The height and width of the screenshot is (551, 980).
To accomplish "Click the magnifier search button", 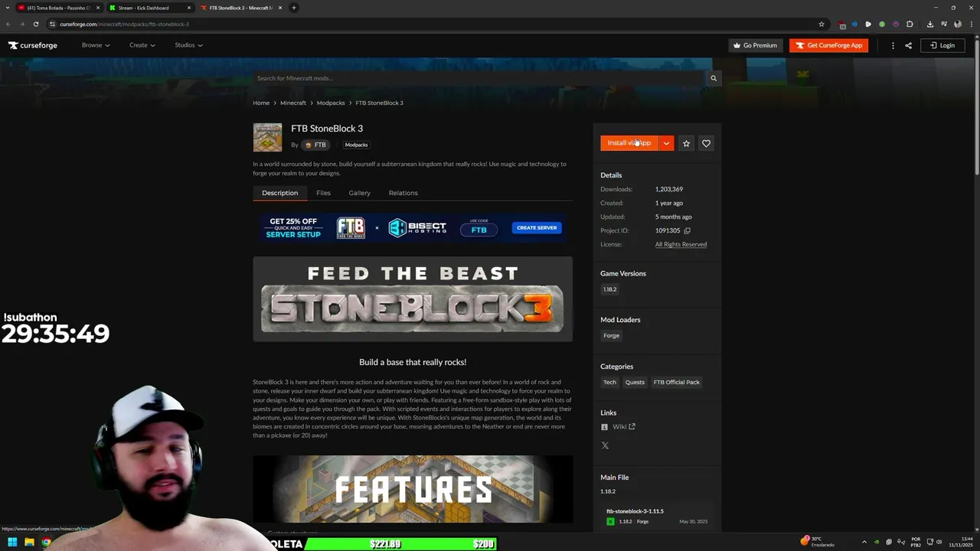I will pyautogui.click(x=714, y=78).
